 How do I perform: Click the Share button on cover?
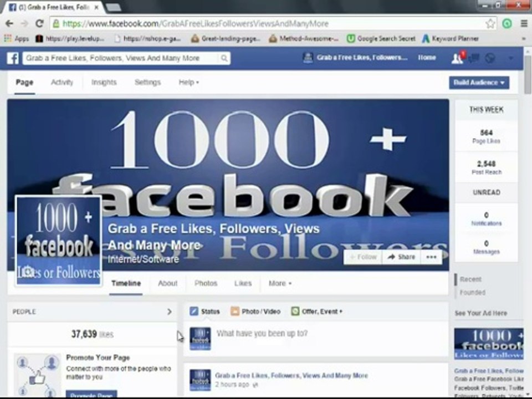(401, 257)
